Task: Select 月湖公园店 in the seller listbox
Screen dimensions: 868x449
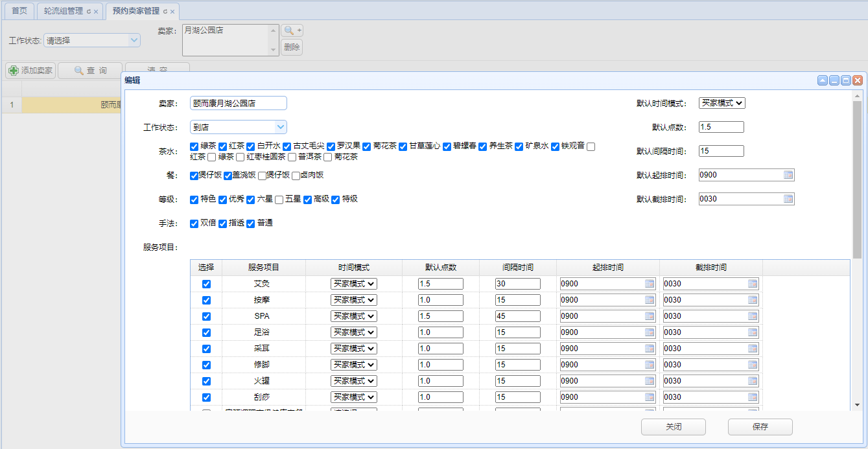Action: (204, 30)
